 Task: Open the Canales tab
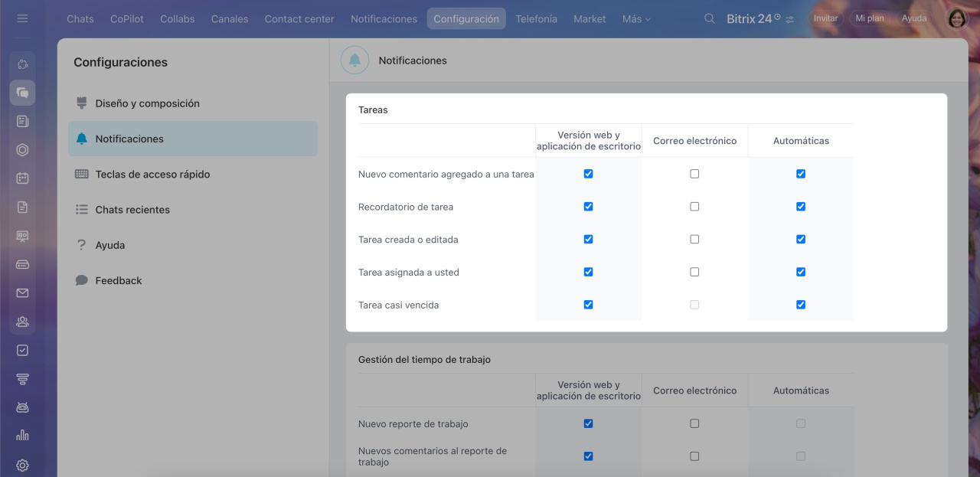tap(230, 18)
